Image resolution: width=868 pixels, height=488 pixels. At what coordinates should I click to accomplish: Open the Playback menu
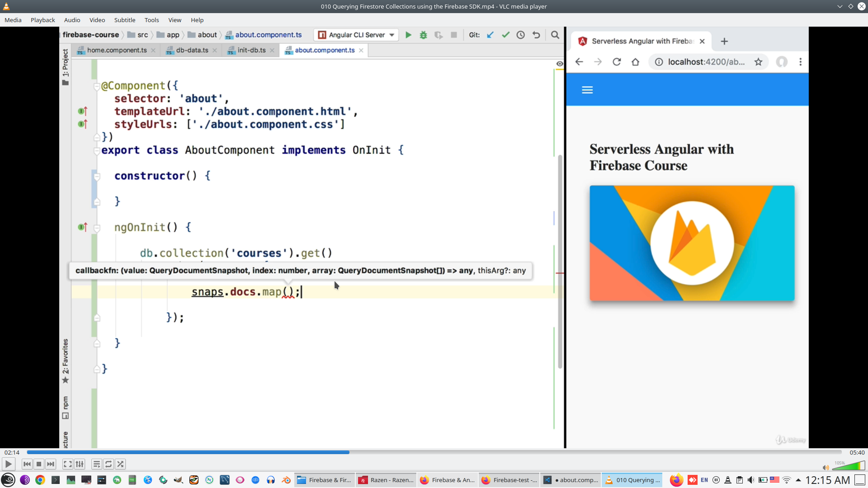click(42, 20)
